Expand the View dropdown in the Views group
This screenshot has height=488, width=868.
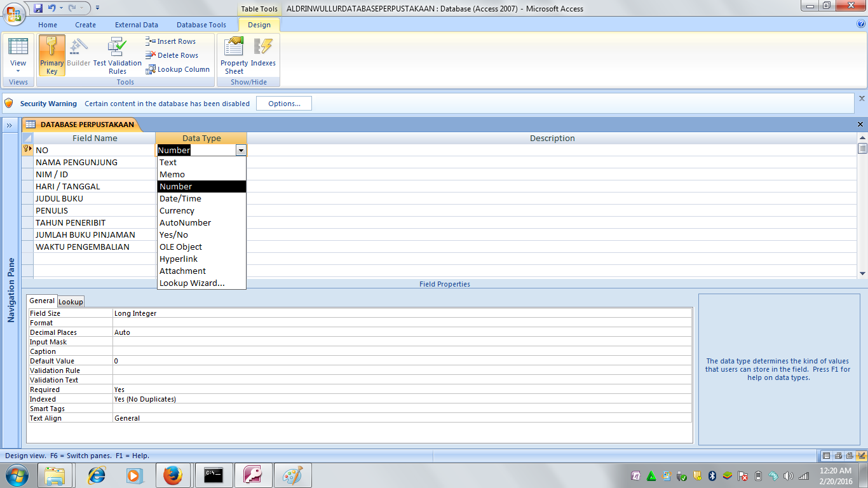(18, 72)
